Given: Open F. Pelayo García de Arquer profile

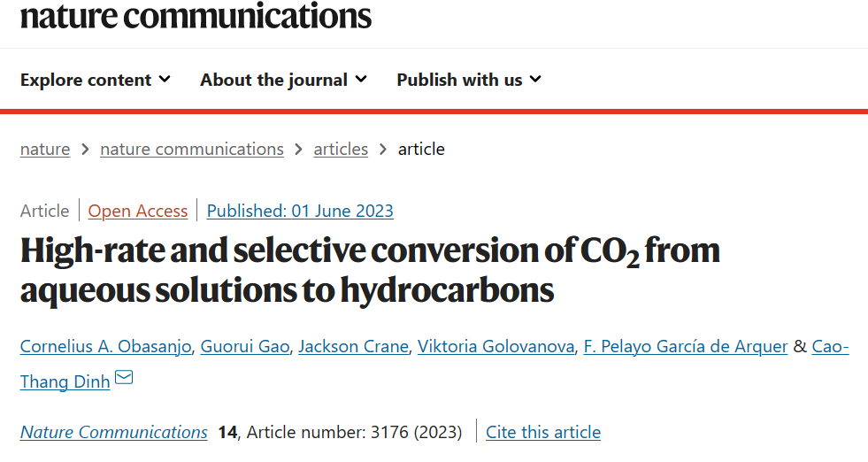Looking at the screenshot, I should (x=686, y=346).
